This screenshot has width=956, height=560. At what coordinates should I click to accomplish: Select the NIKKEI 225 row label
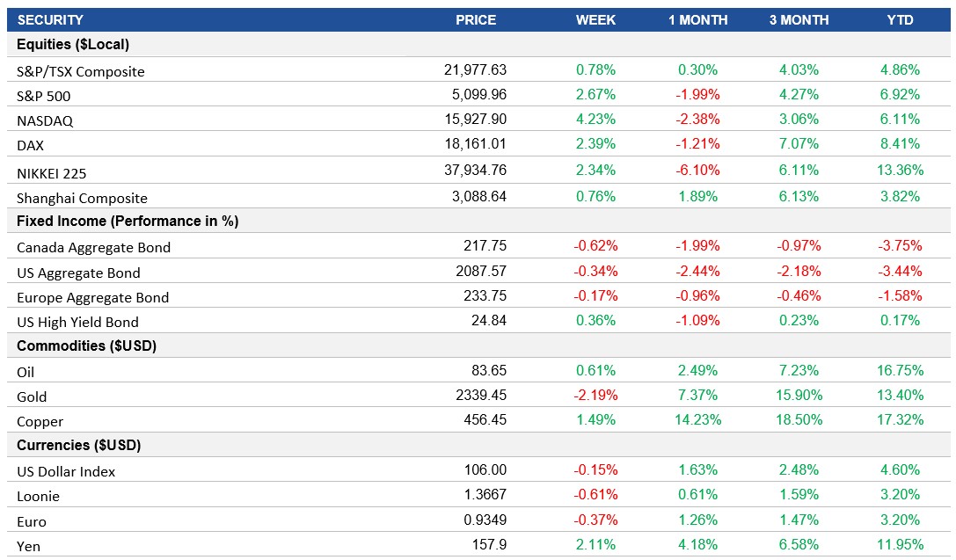click(x=53, y=172)
